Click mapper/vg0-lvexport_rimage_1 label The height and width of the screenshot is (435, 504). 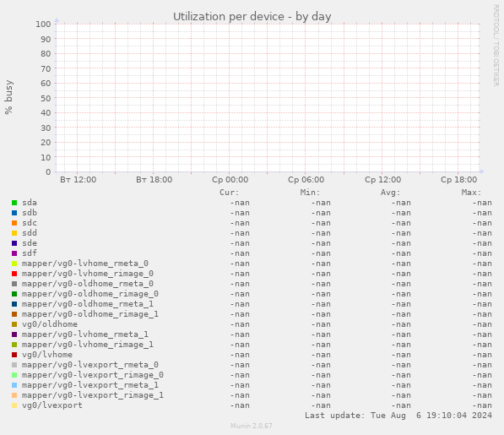pos(93,395)
